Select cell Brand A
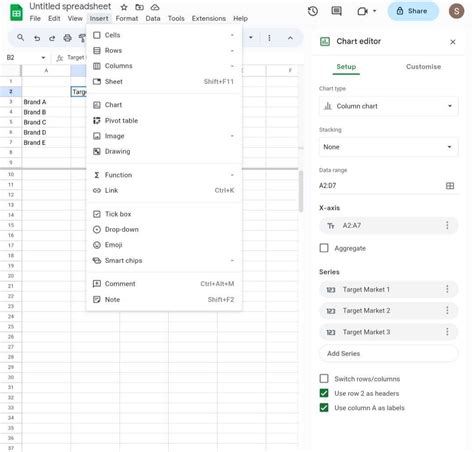The image size is (474, 452). tap(46, 102)
